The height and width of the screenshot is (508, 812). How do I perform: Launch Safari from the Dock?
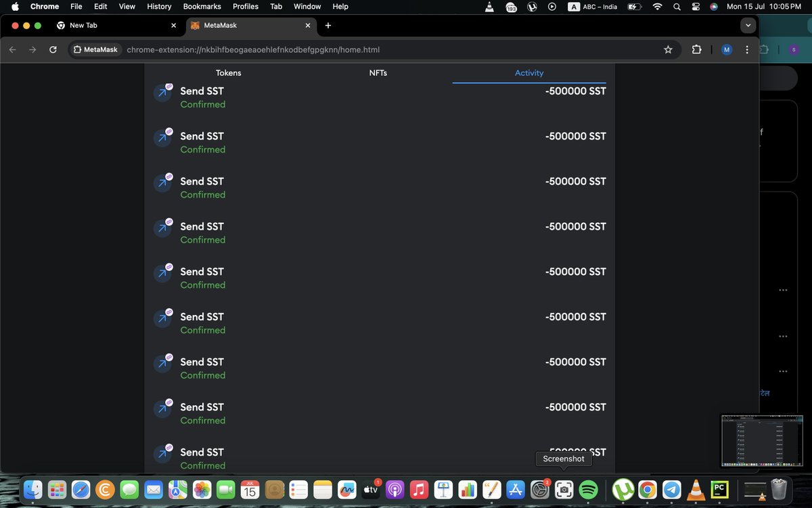coord(81,489)
